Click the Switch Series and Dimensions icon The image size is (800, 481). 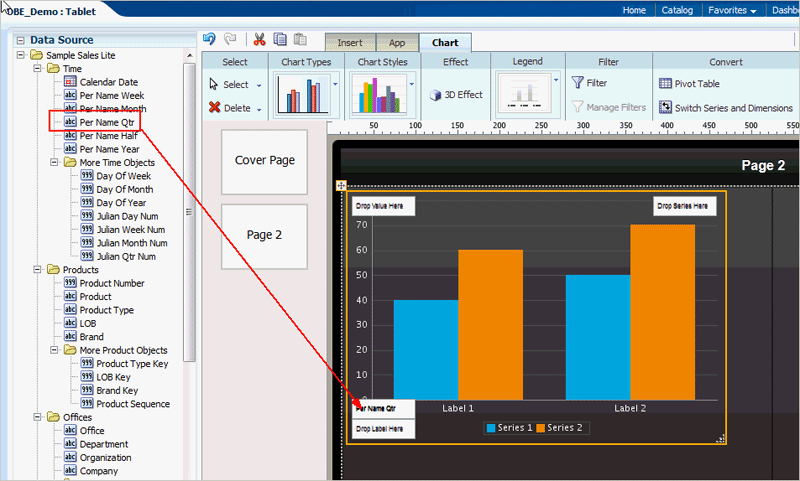(665, 107)
